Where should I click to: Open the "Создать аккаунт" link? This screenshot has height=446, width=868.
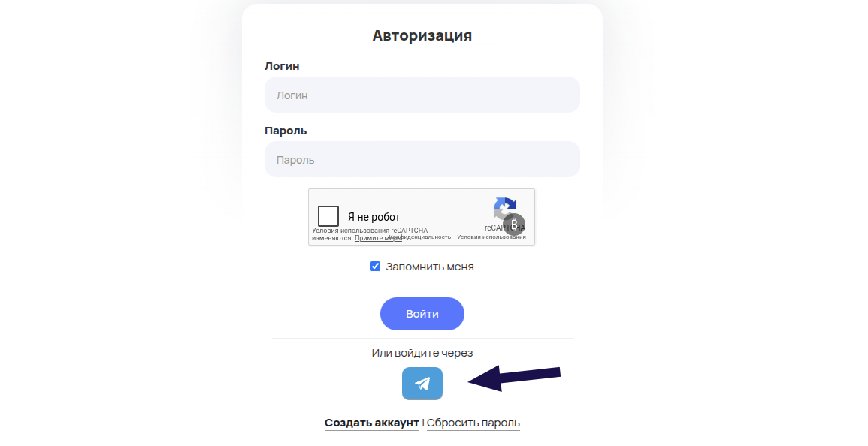371,423
